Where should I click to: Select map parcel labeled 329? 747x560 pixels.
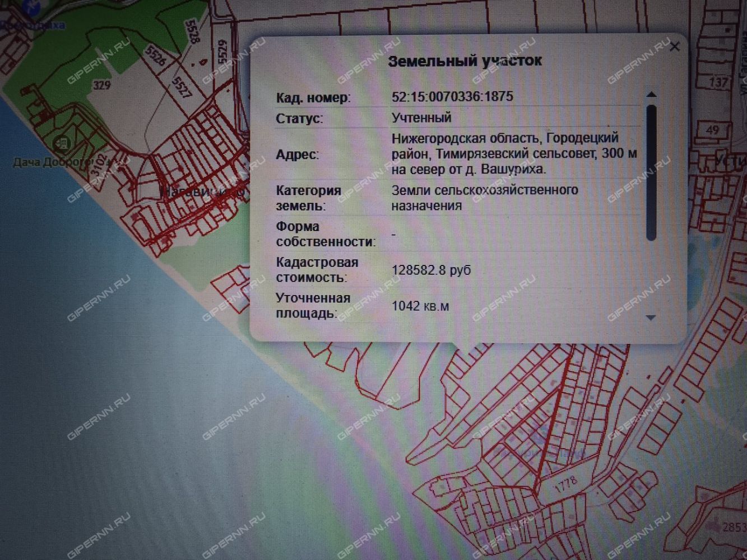point(101,85)
